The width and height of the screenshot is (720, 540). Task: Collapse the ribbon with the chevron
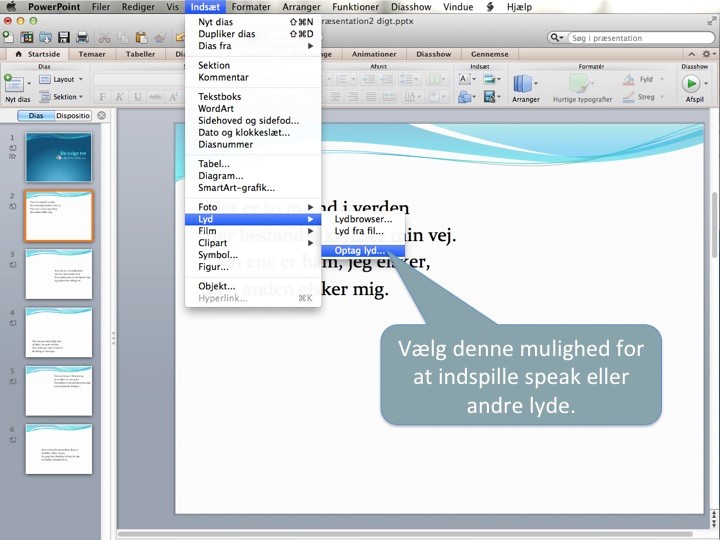coord(692,54)
